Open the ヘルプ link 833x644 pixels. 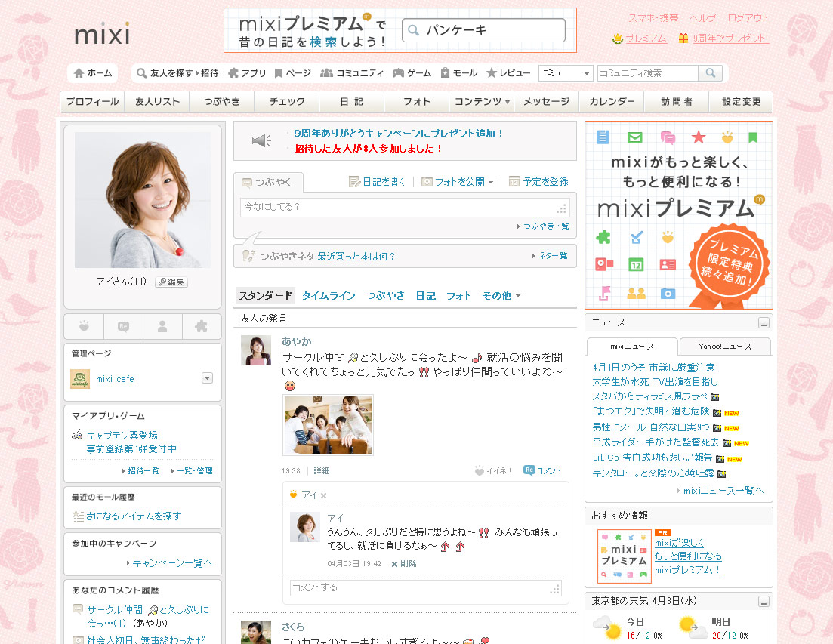pyautogui.click(x=703, y=18)
